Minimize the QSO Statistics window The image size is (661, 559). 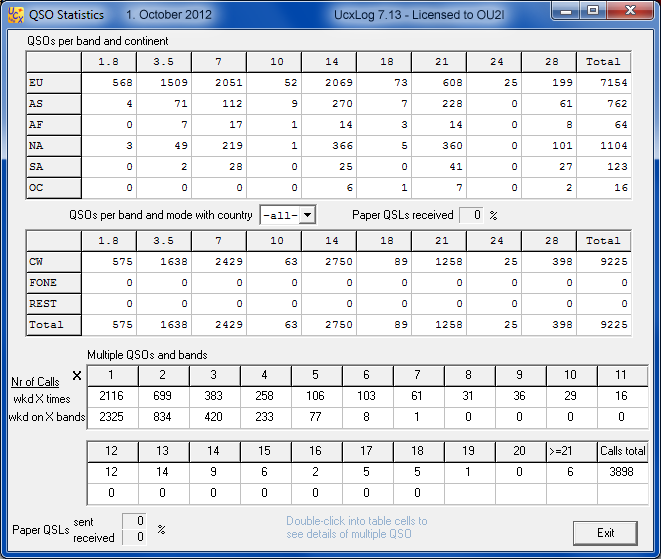pyautogui.click(x=569, y=14)
